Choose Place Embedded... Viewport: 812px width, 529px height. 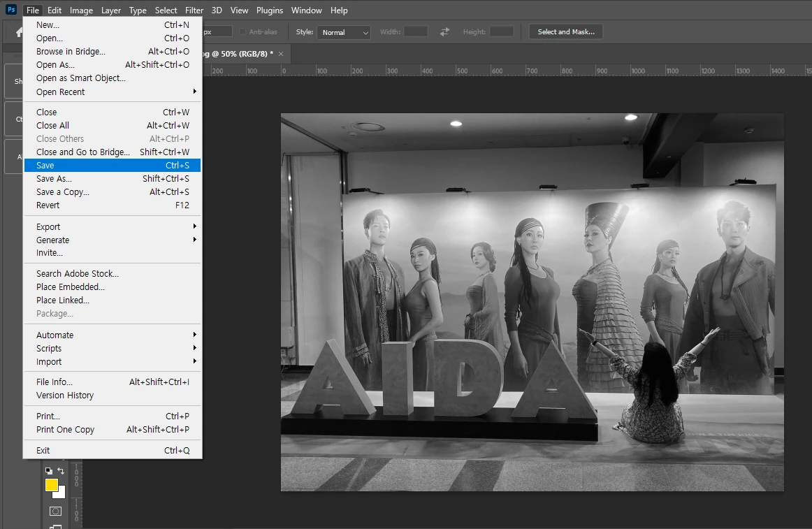coord(113,287)
